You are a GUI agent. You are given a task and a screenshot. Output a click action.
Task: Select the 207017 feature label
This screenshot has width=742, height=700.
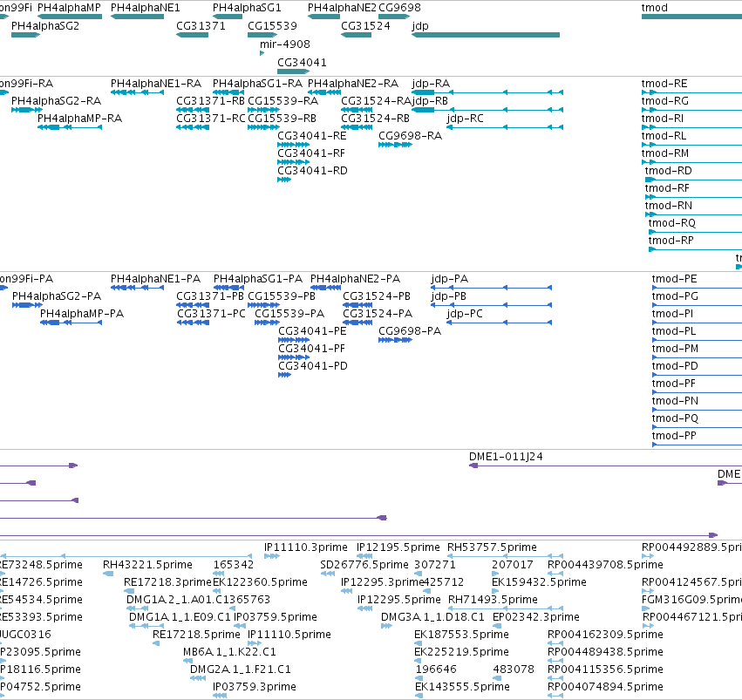[x=513, y=565]
